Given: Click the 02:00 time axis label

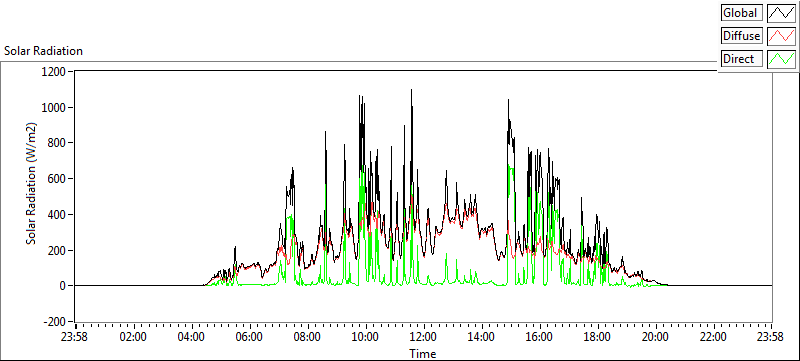Looking at the screenshot, I should pyautogui.click(x=134, y=337).
